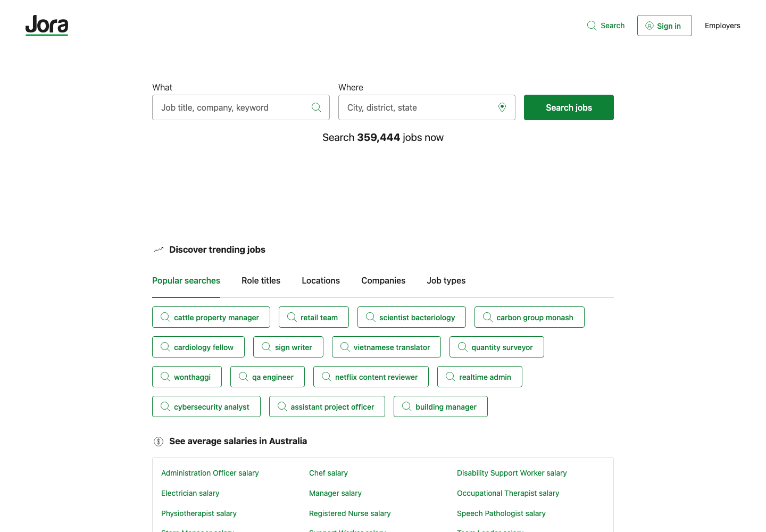Open the Locations tab
The height and width of the screenshot is (532, 766).
(321, 280)
